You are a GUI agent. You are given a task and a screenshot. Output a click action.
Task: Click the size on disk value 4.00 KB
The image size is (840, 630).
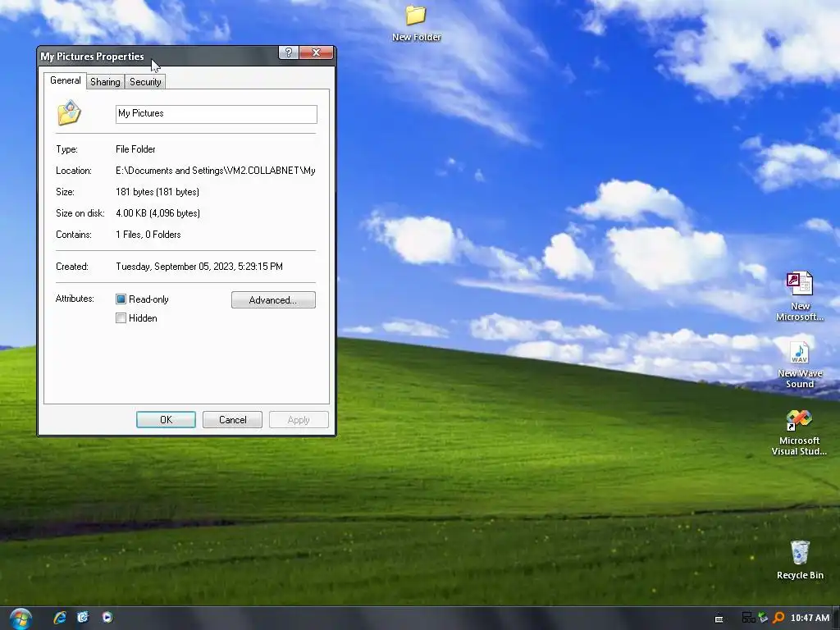click(x=158, y=213)
